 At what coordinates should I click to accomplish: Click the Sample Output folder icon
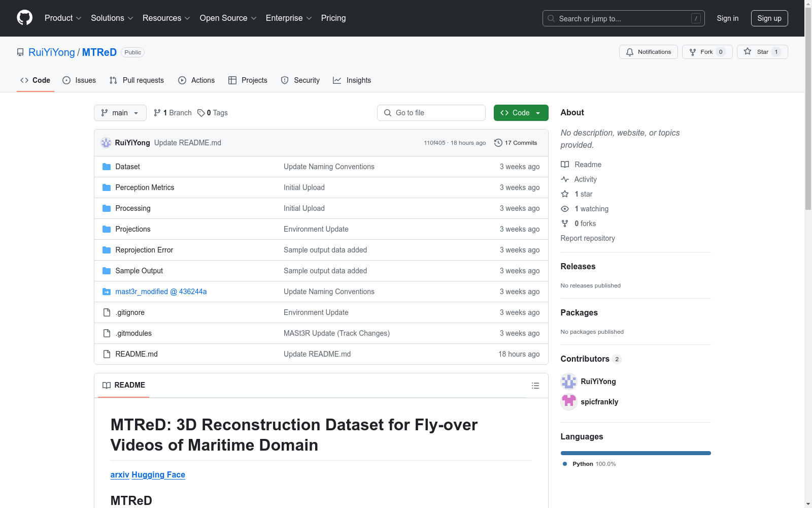pos(107,271)
